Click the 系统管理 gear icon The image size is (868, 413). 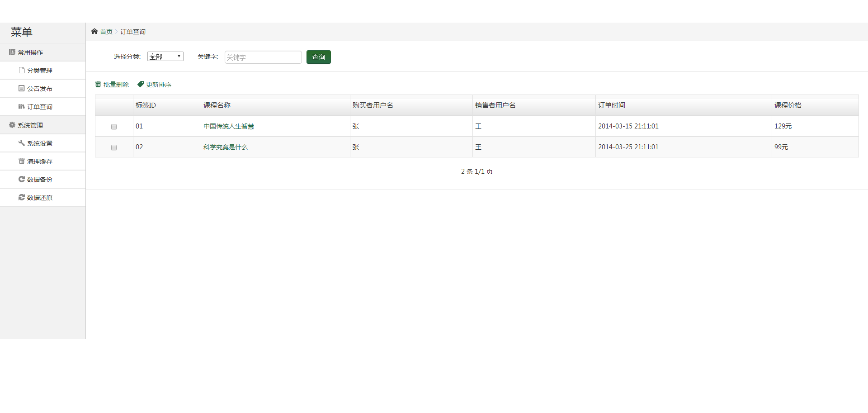(x=12, y=125)
